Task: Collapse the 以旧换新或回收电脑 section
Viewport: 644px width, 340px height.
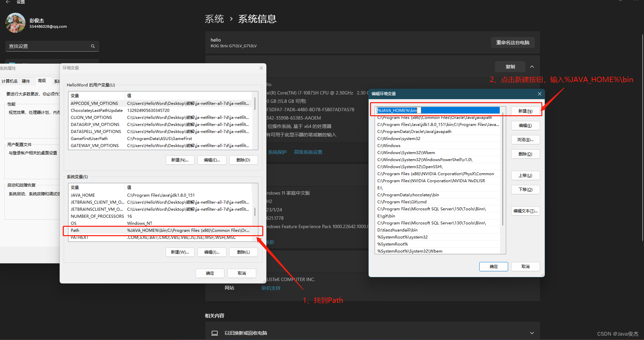Action: [x=532, y=333]
